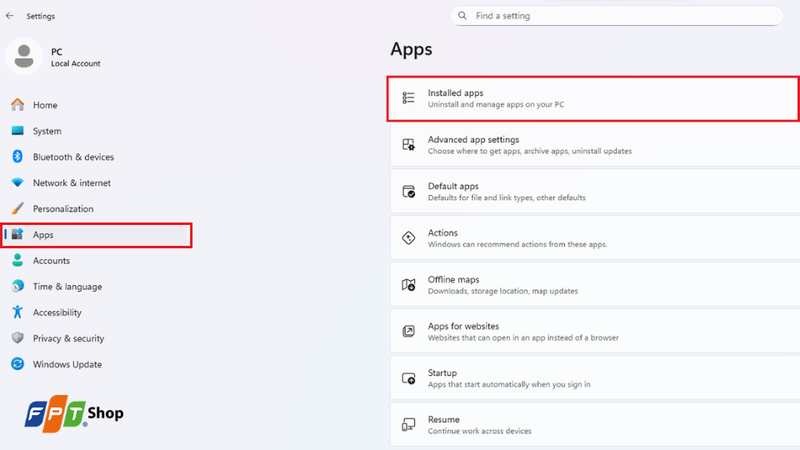Click the Privacy & security shield icon
The width and height of the screenshot is (800, 450).
click(x=17, y=338)
